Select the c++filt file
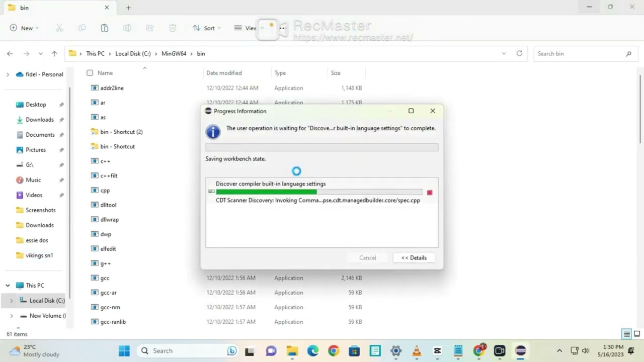The height and width of the screenshot is (362, 644). 109,175
